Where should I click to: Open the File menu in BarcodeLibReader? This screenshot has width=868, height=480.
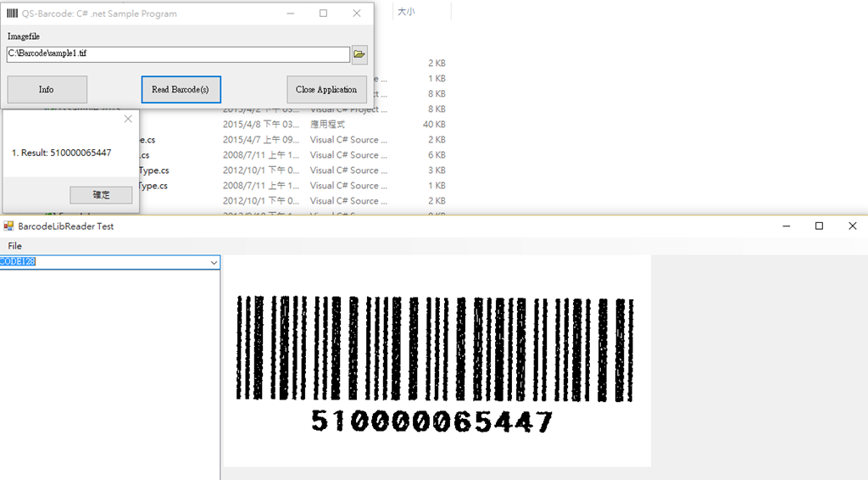[15, 246]
